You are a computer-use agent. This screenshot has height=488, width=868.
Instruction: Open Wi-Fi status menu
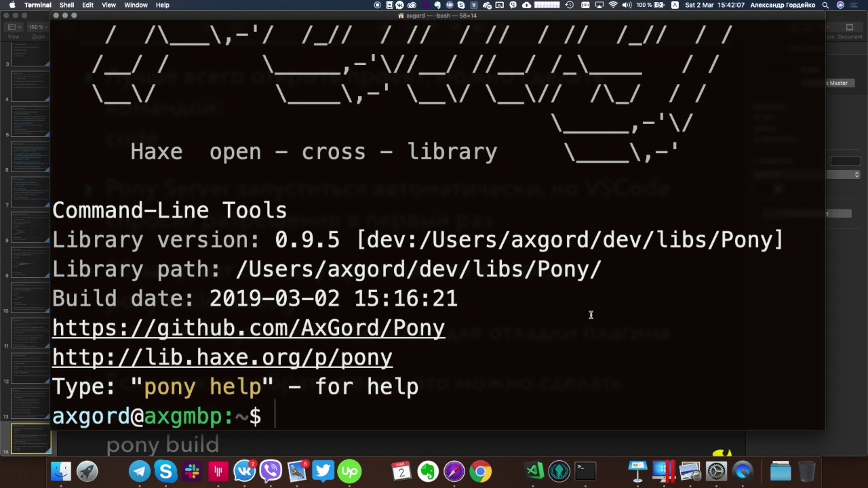(613, 5)
